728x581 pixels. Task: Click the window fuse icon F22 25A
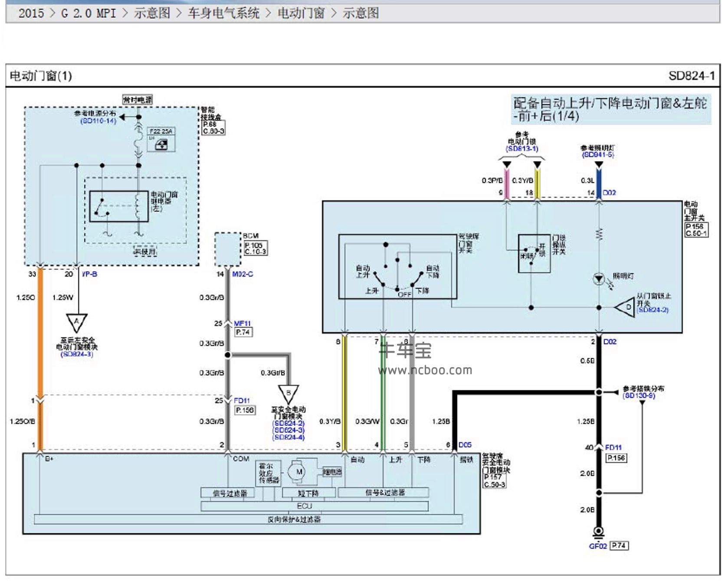[x=161, y=140]
